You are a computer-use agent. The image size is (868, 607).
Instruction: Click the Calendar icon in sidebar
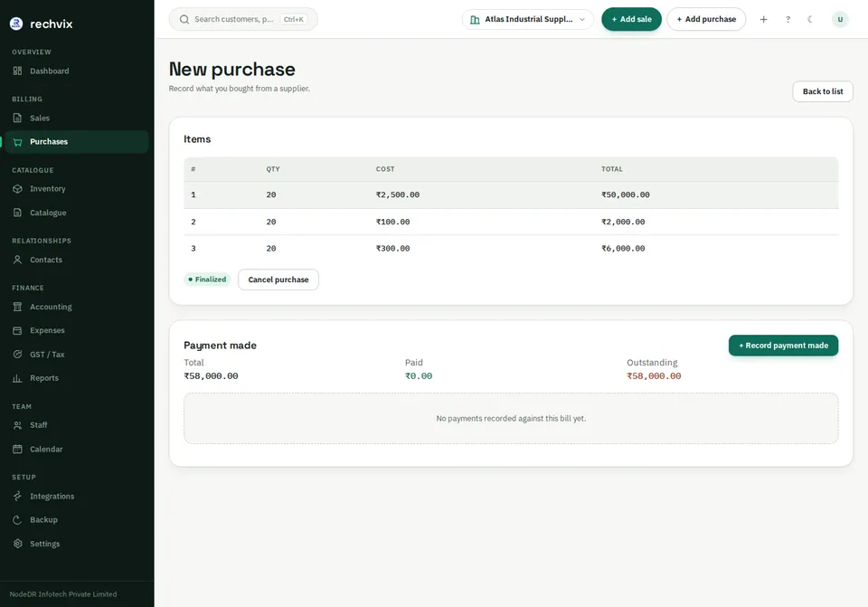[18, 450]
